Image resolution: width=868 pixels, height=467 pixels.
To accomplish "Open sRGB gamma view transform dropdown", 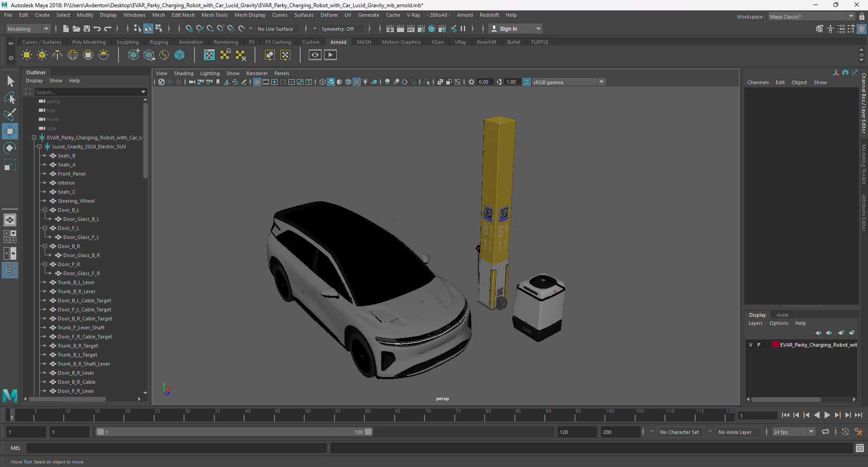I will tap(568, 82).
